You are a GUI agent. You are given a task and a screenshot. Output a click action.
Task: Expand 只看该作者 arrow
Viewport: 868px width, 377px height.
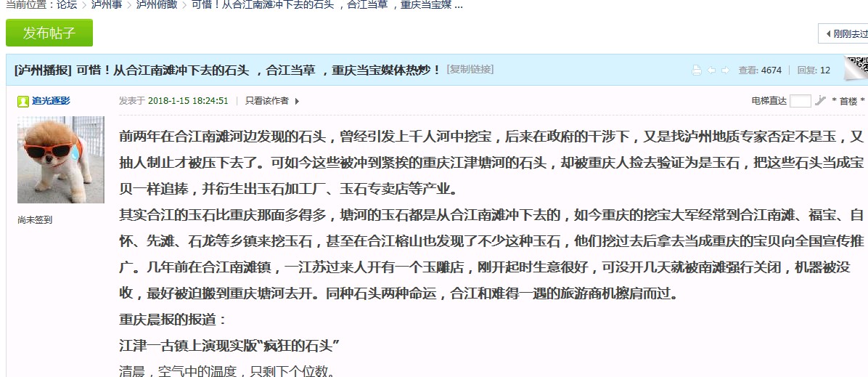click(297, 101)
